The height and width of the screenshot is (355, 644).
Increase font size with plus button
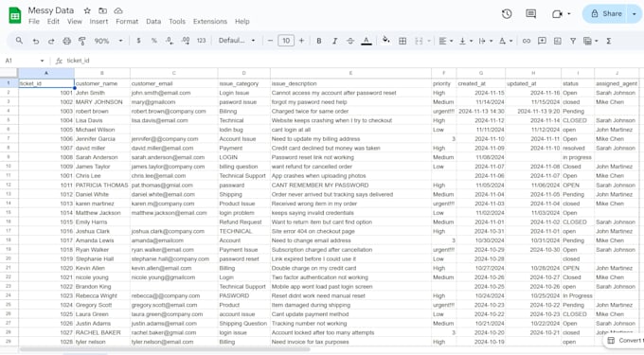tap(301, 41)
